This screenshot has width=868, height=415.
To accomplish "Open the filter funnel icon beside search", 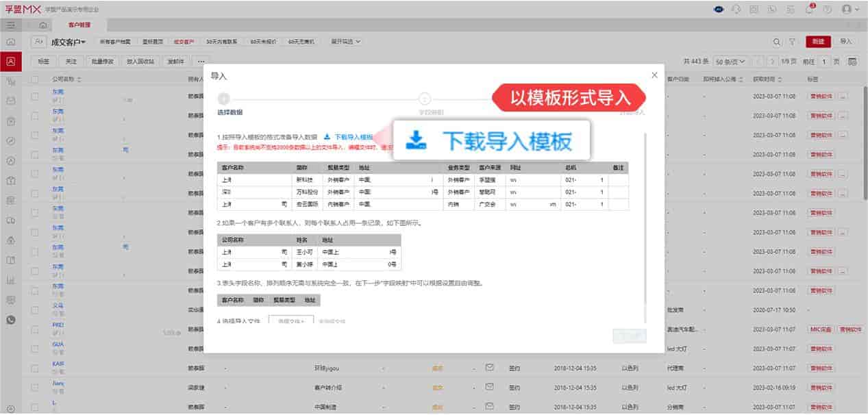I will (793, 41).
